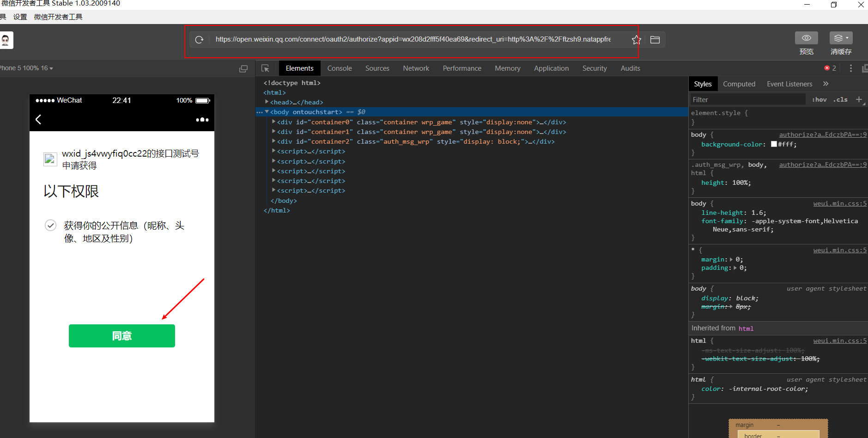Click the #fff background color swatch
The height and width of the screenshot is (438, 868).
(x=774, y=144)
